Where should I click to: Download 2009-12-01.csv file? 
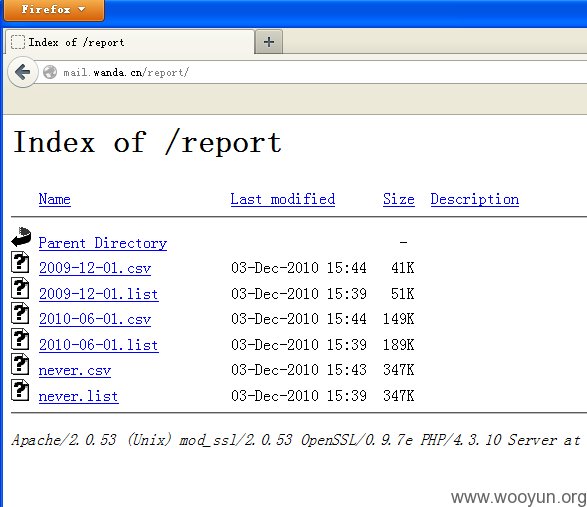click(95, 268)
